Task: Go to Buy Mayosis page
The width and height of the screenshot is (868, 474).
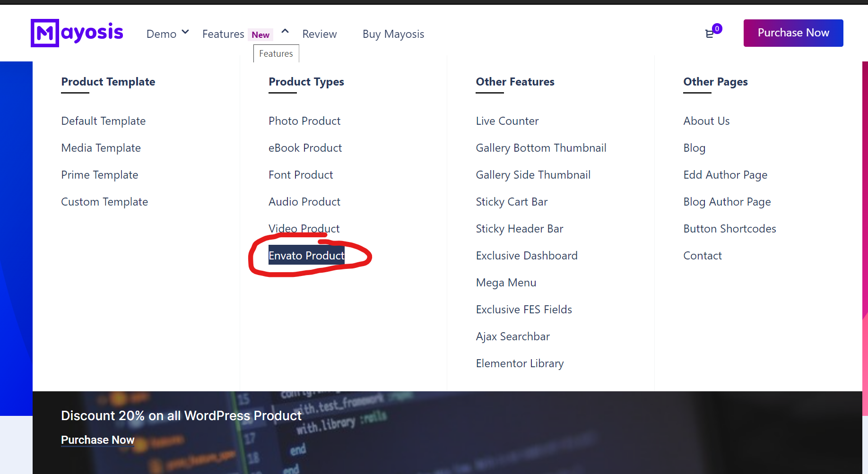Action: tap(393, 34)
